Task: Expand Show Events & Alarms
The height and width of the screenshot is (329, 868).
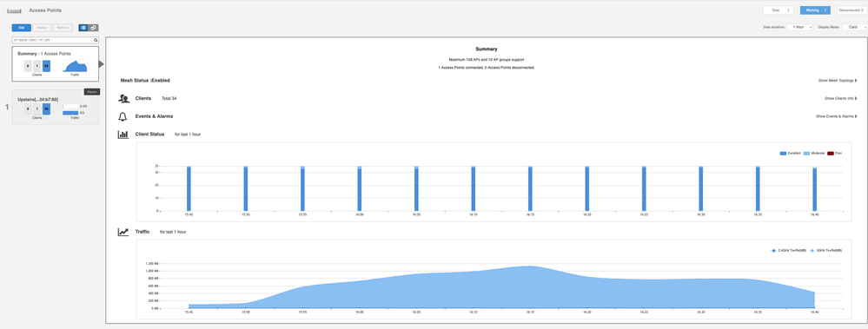Action: click(837, 116)
